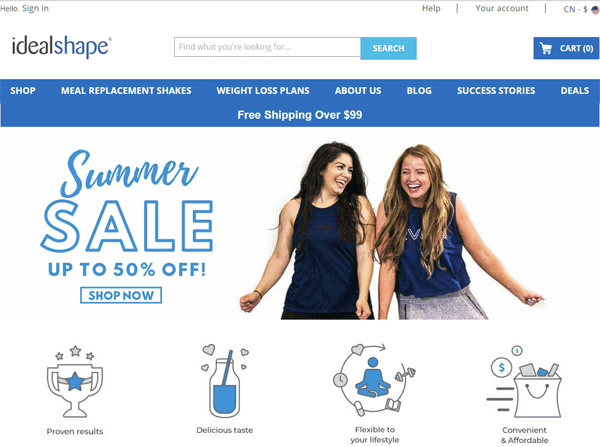The height and width of the screenshot is (447, 600).
Task: Open the MEAL REPLACEMENT SHAKES menu
Action: coord(126,91)
